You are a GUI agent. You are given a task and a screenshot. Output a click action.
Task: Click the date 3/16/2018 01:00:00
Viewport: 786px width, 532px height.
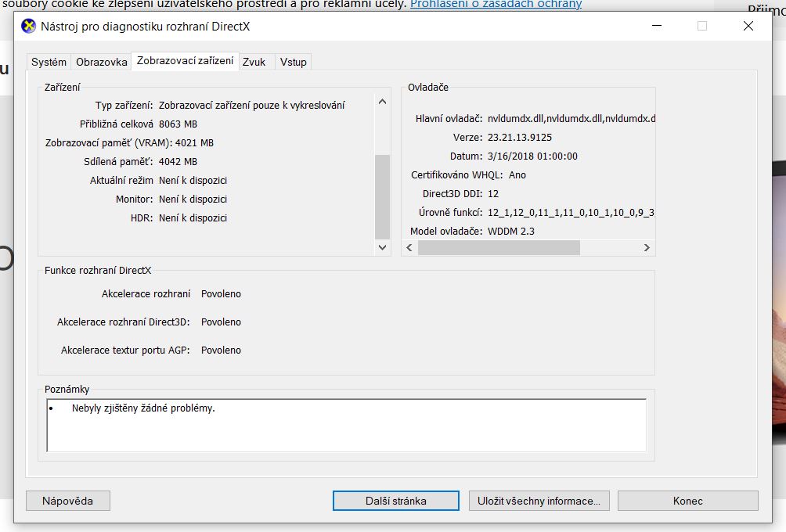532,156
